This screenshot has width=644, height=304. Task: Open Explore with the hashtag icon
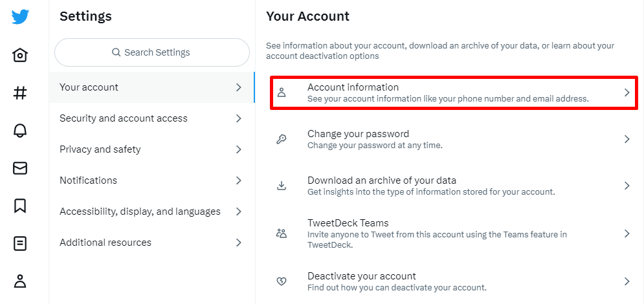coord(20,93)
